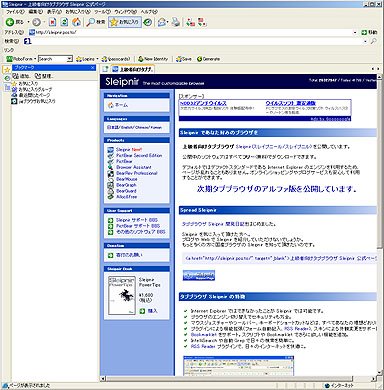Select the star icon in side panel strip
The width and height of the screenshot is (384, 390).
[6, 69]
